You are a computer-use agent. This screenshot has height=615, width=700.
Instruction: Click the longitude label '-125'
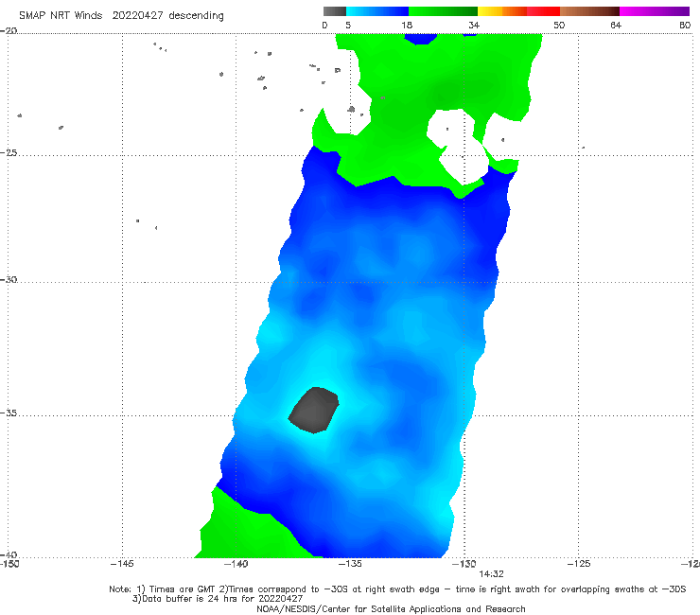pos(578,564)
